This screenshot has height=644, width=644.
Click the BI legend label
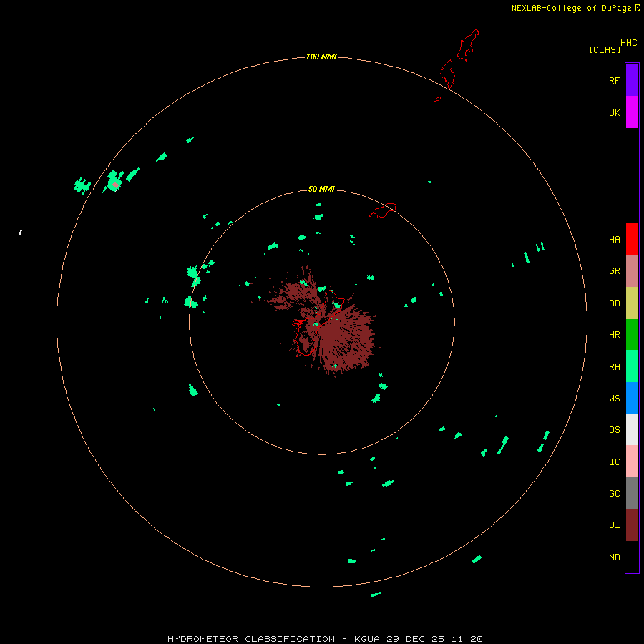614,525
